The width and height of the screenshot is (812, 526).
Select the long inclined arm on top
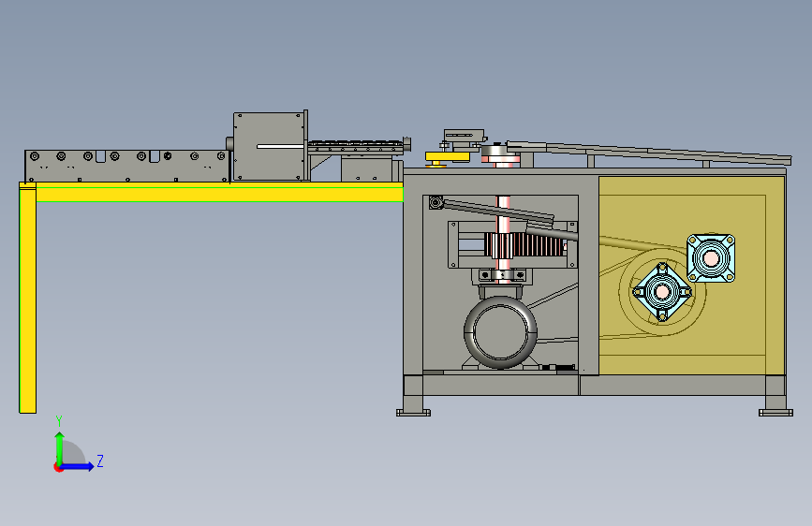(x=649, y=152)
